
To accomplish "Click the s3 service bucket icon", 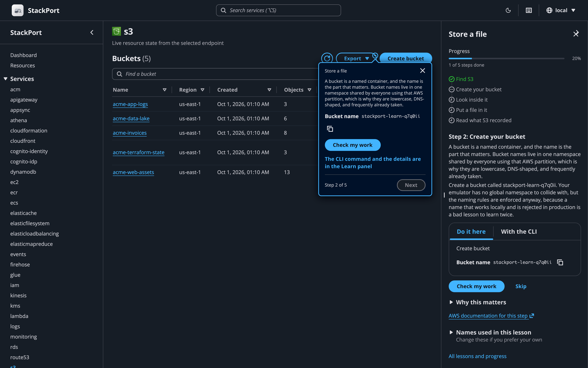I will 116,31.
